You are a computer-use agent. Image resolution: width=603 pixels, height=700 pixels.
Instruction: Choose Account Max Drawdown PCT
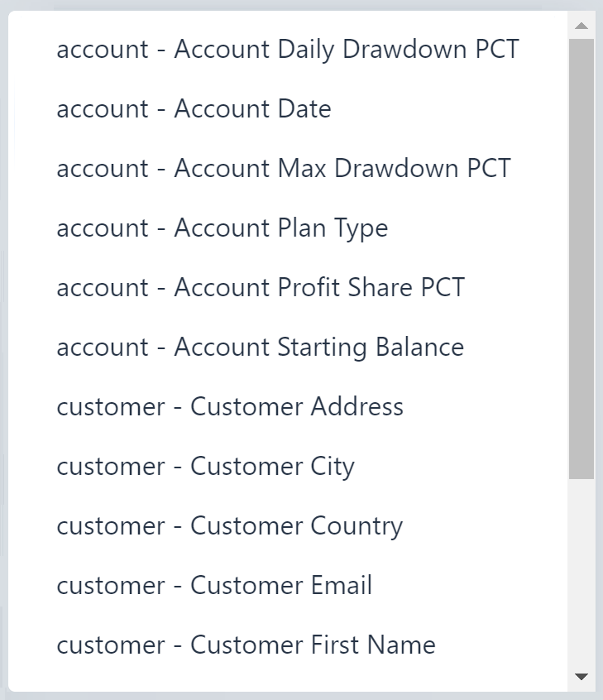coord(284,168)
